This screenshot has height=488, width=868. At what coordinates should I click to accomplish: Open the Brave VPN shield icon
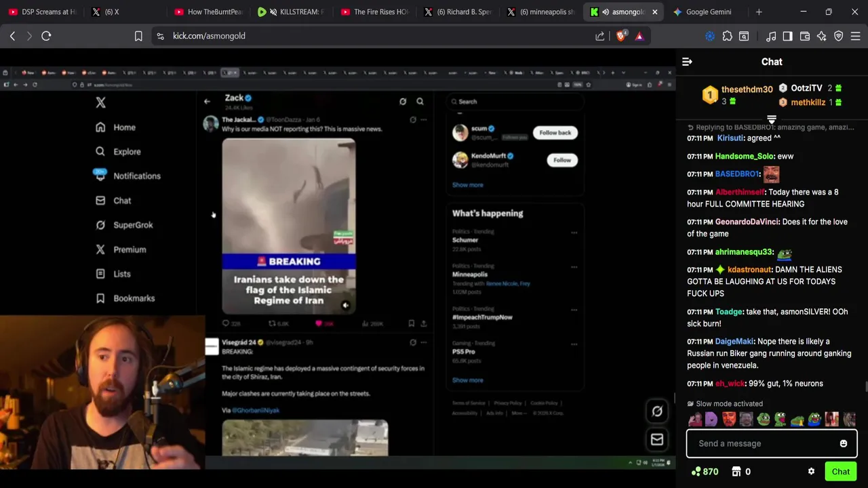pyautogui.click(x=839, y=36)
